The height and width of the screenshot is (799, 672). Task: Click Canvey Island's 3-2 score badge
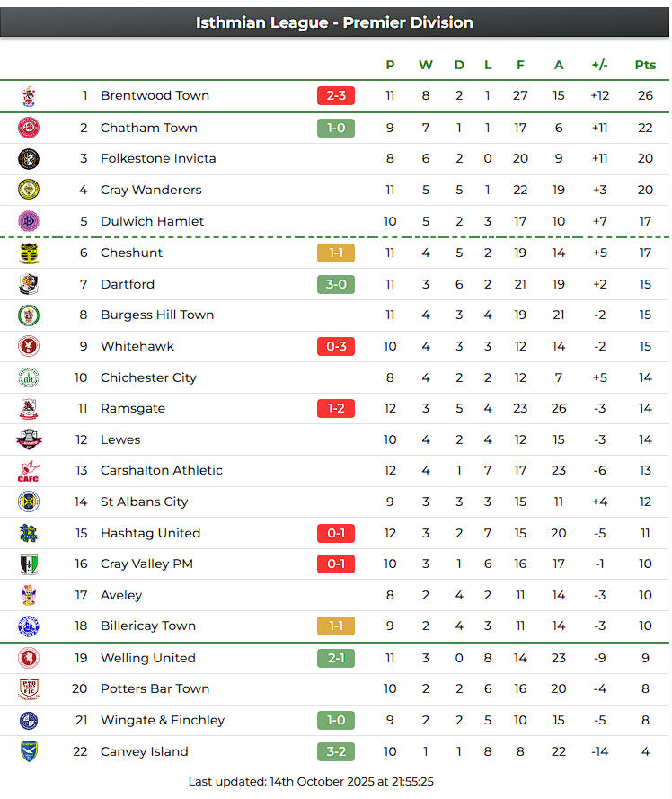click(x=336, y=751)
